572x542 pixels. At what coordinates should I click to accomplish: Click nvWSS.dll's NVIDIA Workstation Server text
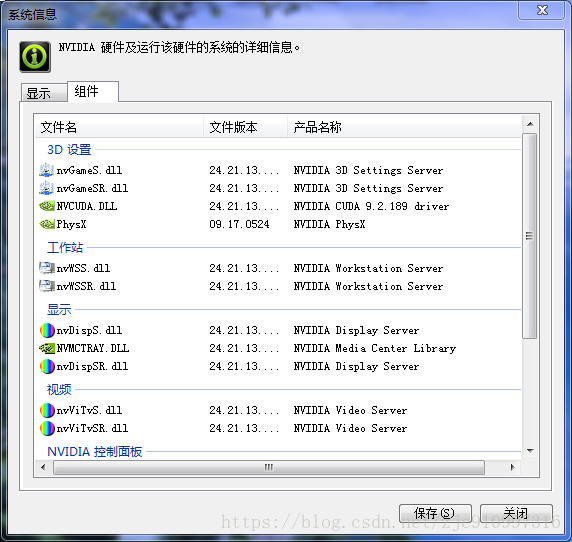click(x=368, y=268)
